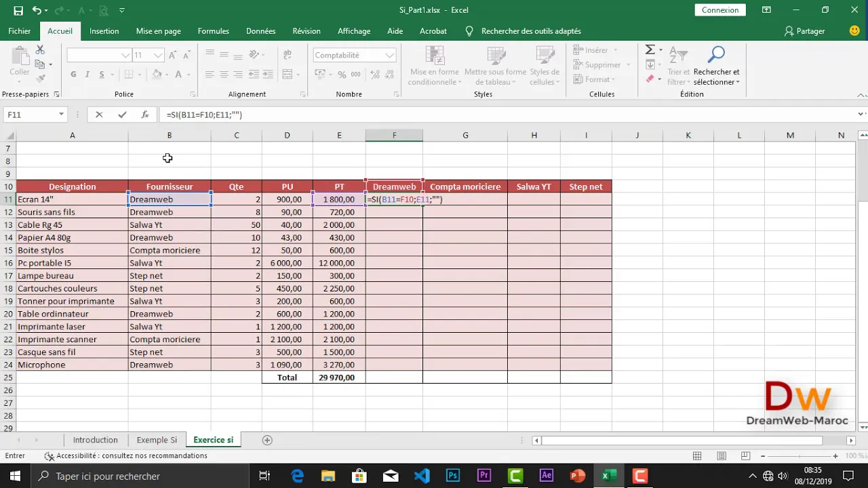
Task: Click the AutoSum sigma icon
Action: pos(650,50)
